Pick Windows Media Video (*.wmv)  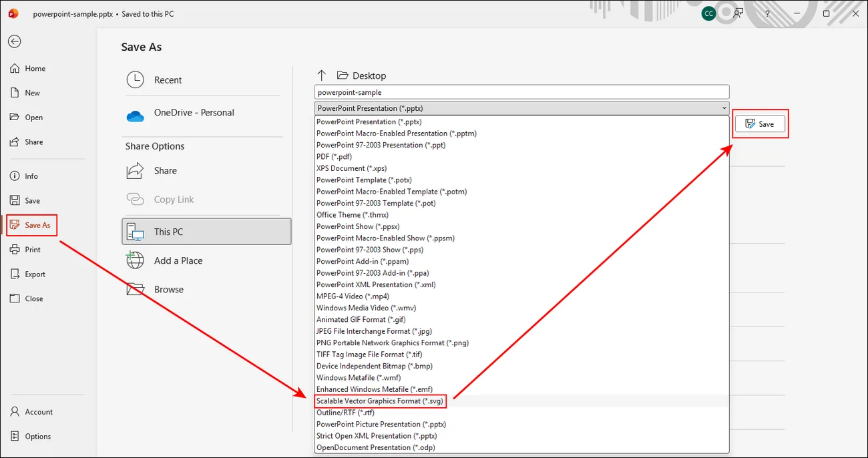521,308
